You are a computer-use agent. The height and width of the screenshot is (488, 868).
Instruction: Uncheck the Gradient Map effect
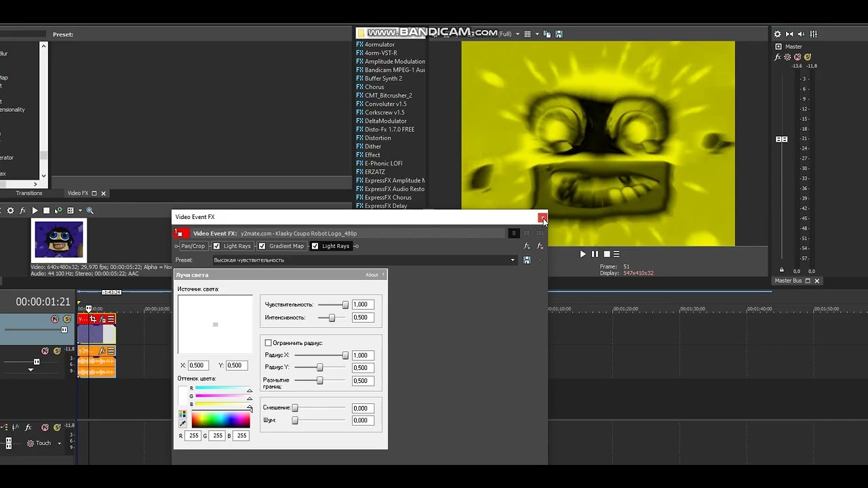pyautogui.click(x=262, y=246)
